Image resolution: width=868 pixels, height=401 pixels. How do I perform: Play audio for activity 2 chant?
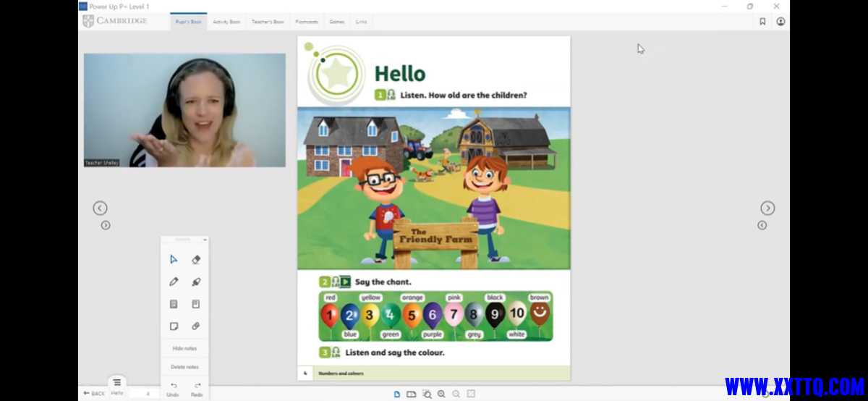tap(335, 282)
